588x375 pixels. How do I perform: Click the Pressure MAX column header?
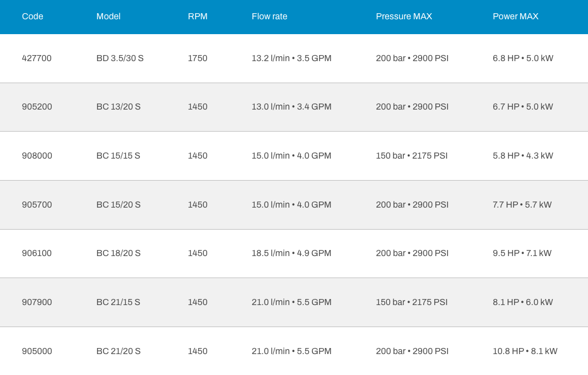(403, 17)
